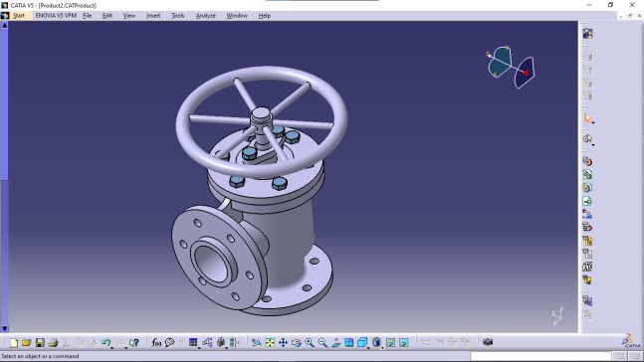
Task: Open the Formula f(x) tool
Action: 156,342
